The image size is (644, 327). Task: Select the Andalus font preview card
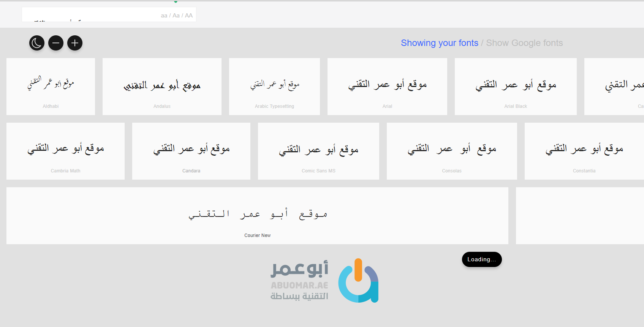(x=162, y=87)
